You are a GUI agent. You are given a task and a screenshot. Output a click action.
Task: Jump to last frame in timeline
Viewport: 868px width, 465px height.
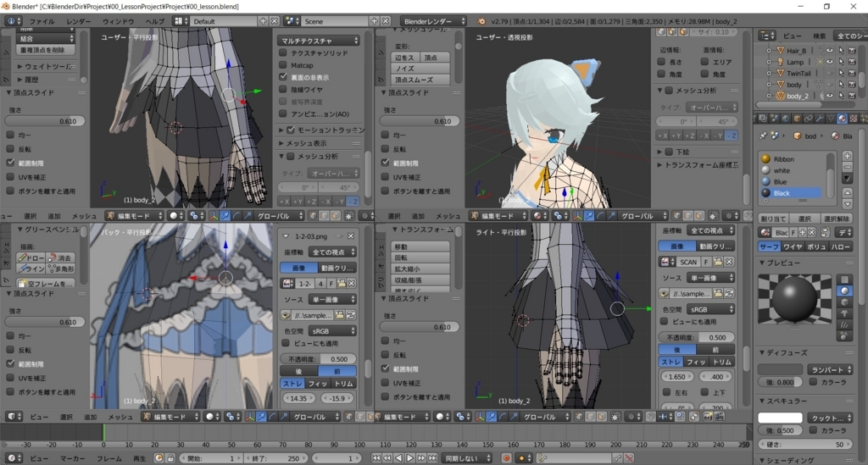click(x=433, y=458)
